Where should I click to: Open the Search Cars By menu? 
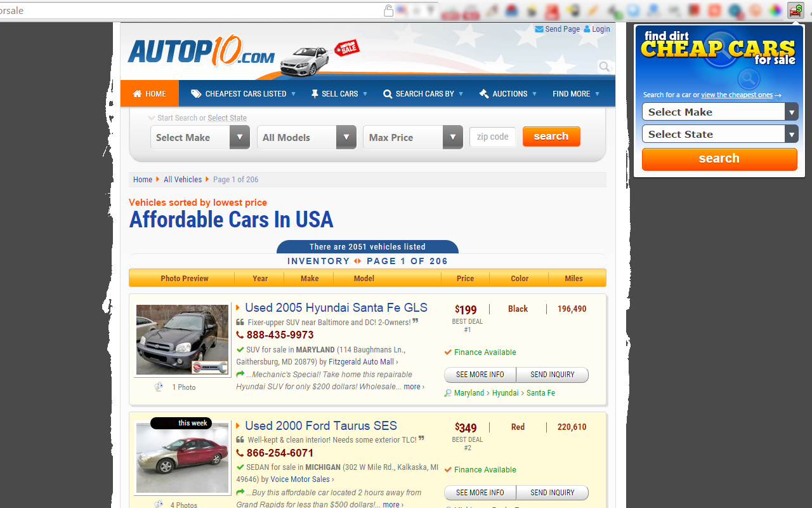423,93
